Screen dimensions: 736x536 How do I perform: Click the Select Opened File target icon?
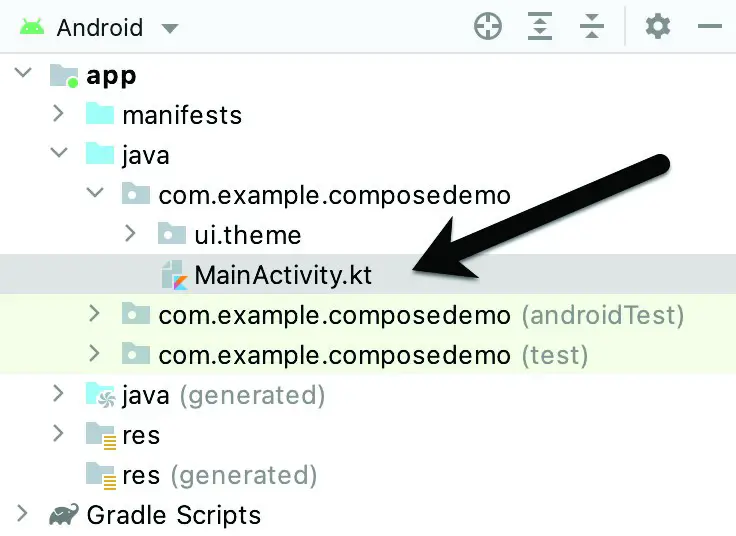coord(488,26)
